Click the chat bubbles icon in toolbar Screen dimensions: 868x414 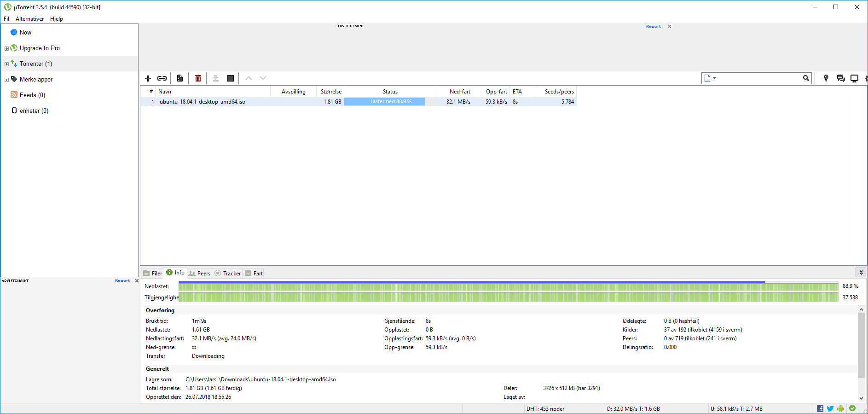pyautogui.click(x=841, y=78)
